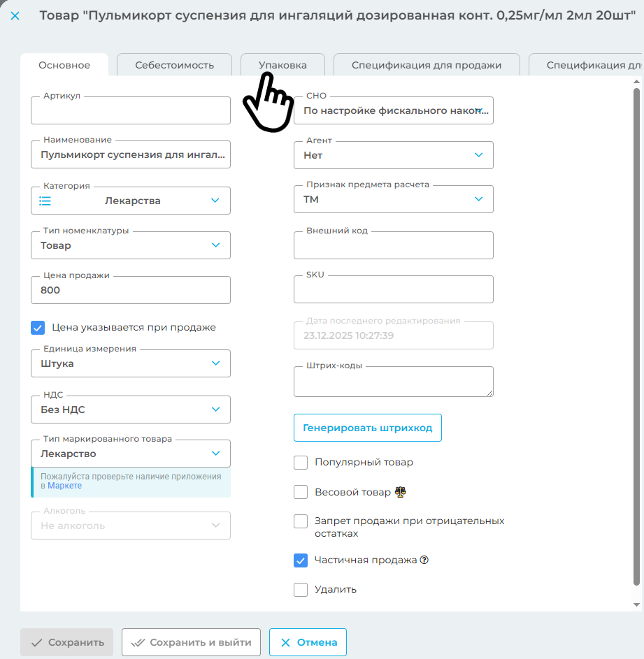The image size is (644, 659).
Task: Toggle the Цена указывается при продаже checkbox
Action: 38,327
